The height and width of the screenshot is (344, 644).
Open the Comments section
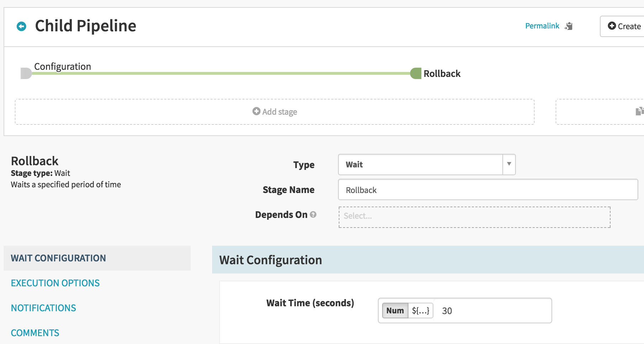[35, 333]
